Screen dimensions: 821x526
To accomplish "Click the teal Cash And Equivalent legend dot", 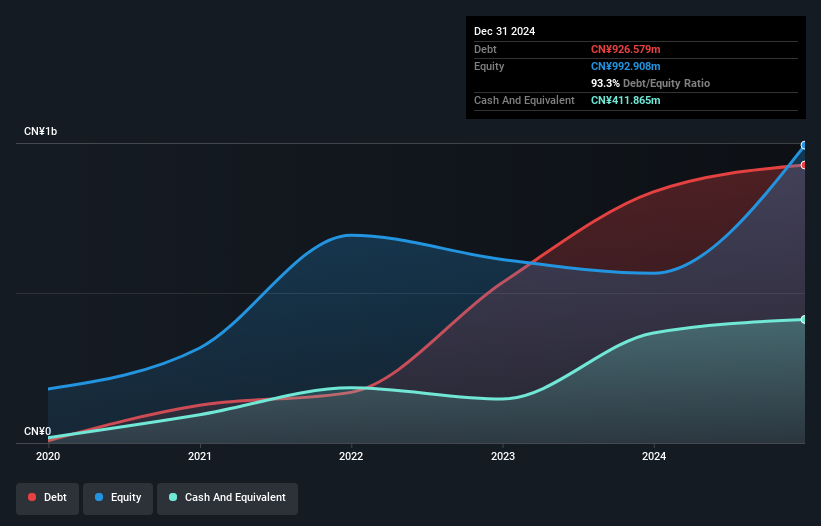I will click(x=173, y=497).
